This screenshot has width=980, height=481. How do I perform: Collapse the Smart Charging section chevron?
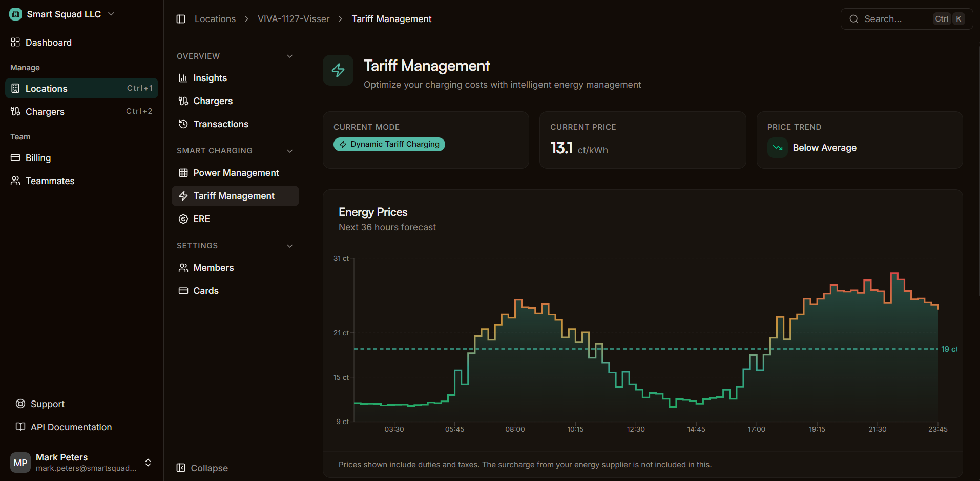click(x=290, y=151)
